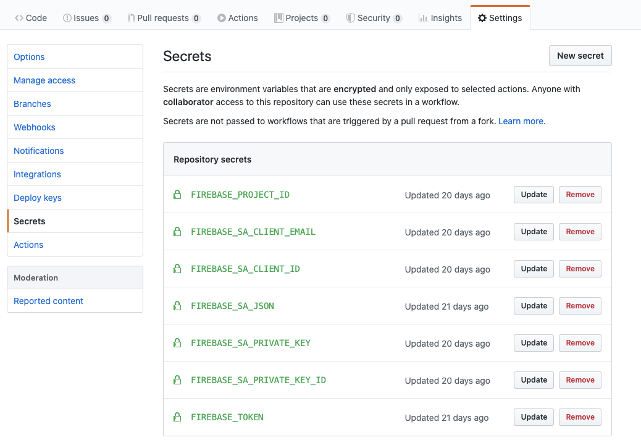This screenshot has height=440, width=641.
Task: Open the Insights tab
Action: tap(440, 18)
